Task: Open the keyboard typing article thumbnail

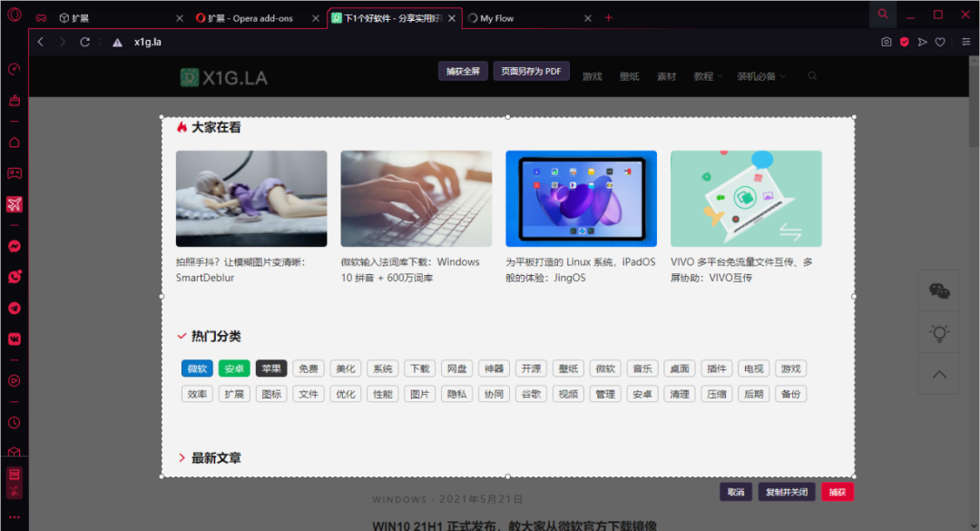Action: (416, 198)
